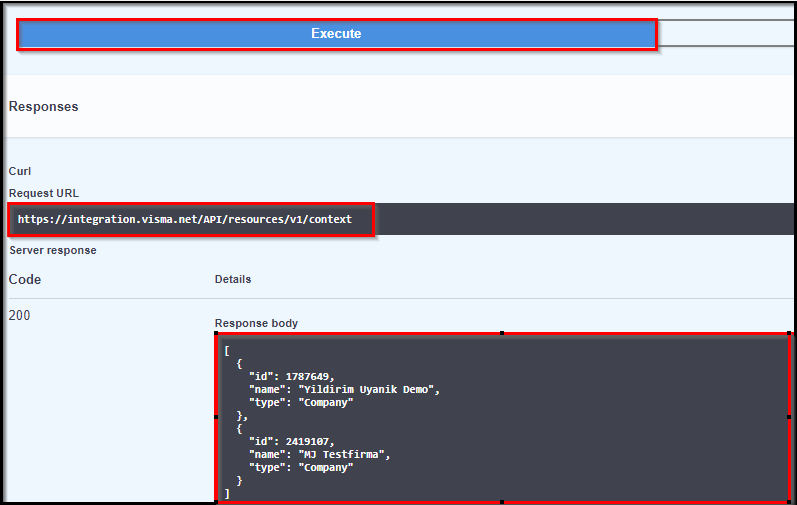
Task: Click the Responses section heading
Action: coord(44,107)
